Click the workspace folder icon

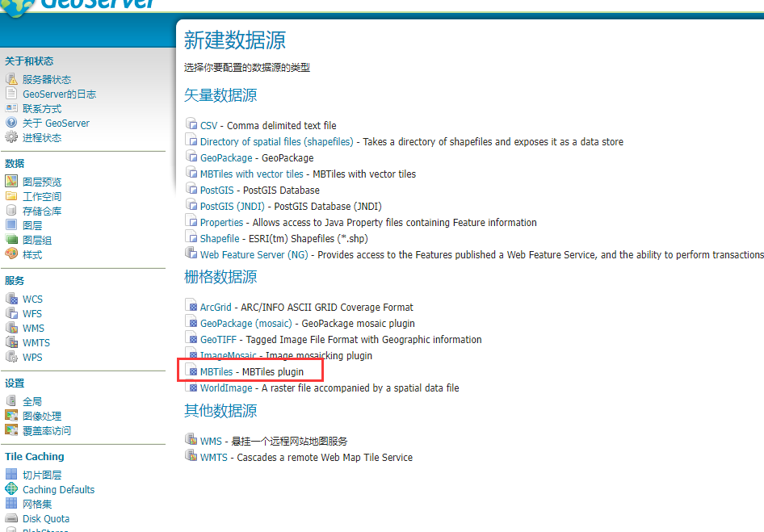[x=11, y=196]
